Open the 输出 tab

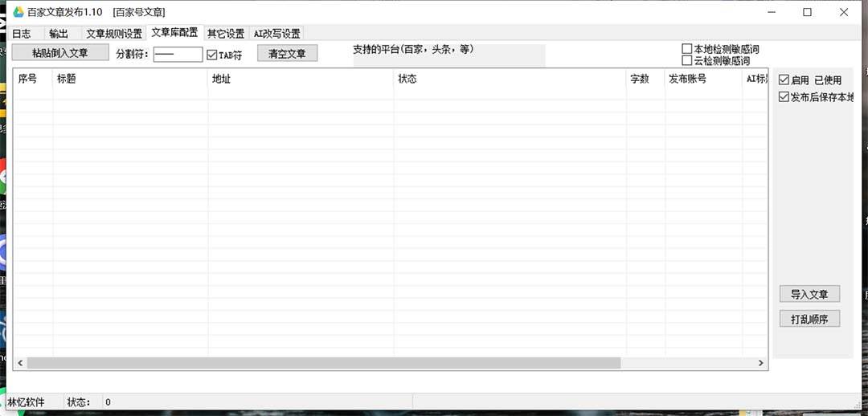coord(59,34)
